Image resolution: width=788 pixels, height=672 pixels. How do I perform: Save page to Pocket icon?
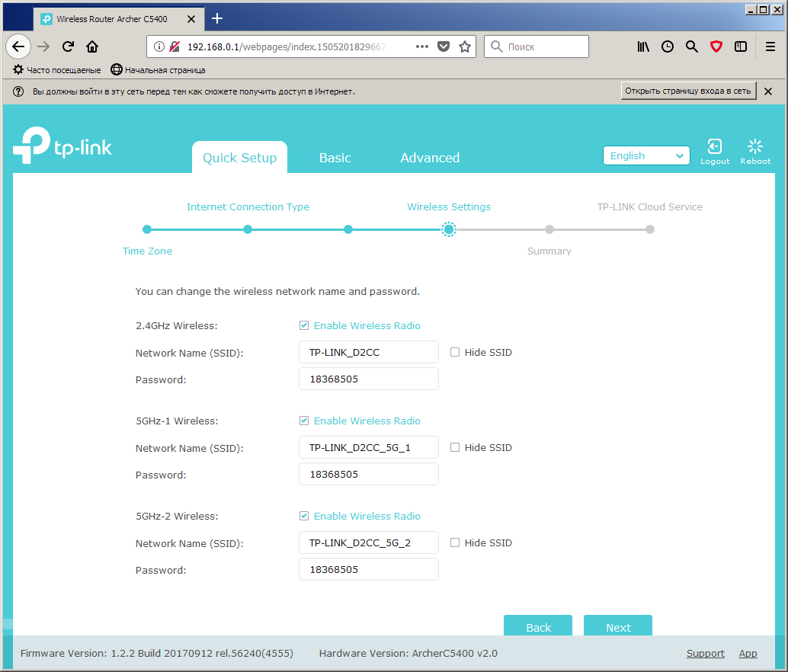tap(444, 46)
